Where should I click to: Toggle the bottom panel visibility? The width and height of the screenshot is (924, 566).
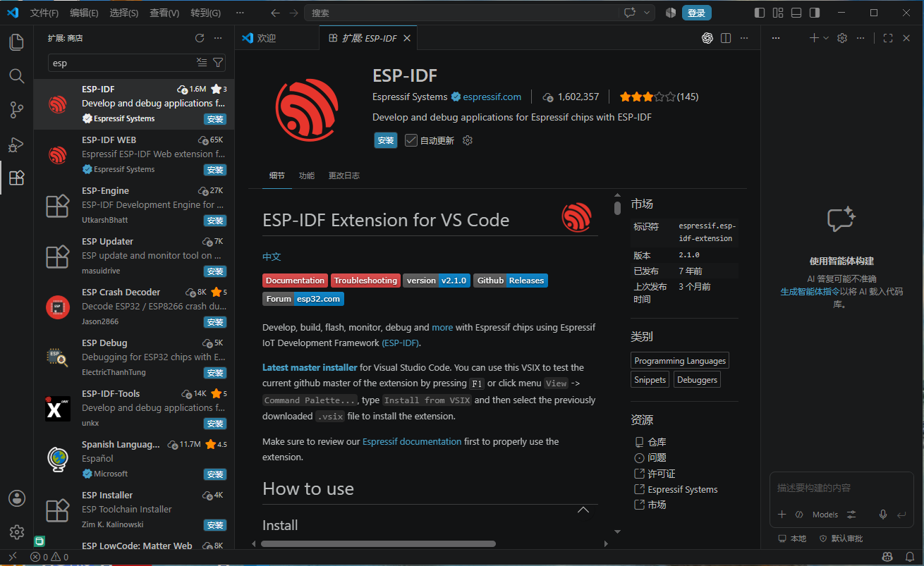pyautogui.click(x=796, y=13)
